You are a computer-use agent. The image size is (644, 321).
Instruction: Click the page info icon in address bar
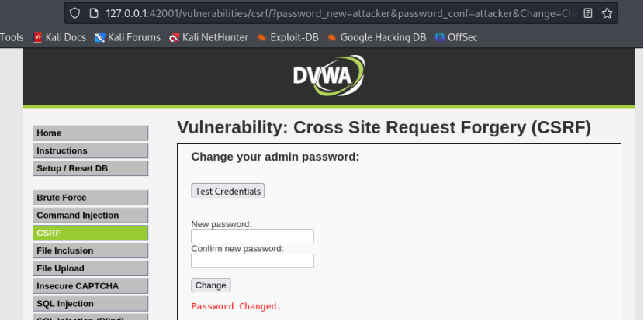point(93,13)
